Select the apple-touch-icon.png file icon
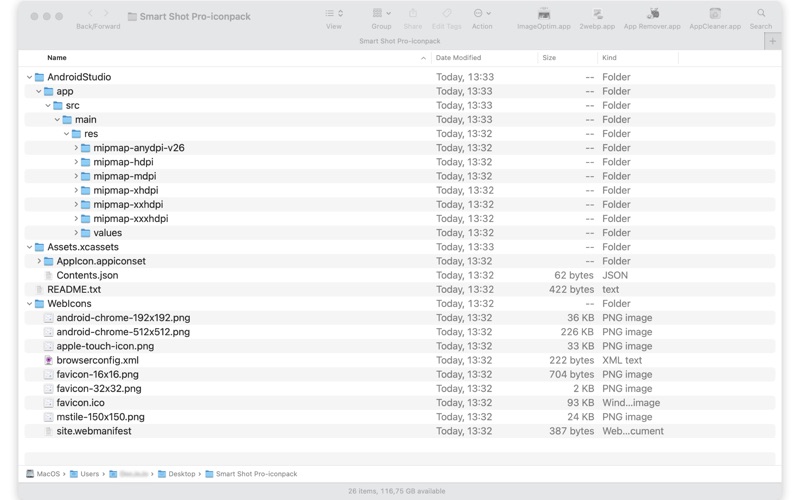The height and width of the screenshot is (500, 800). [x=48, y=346]
